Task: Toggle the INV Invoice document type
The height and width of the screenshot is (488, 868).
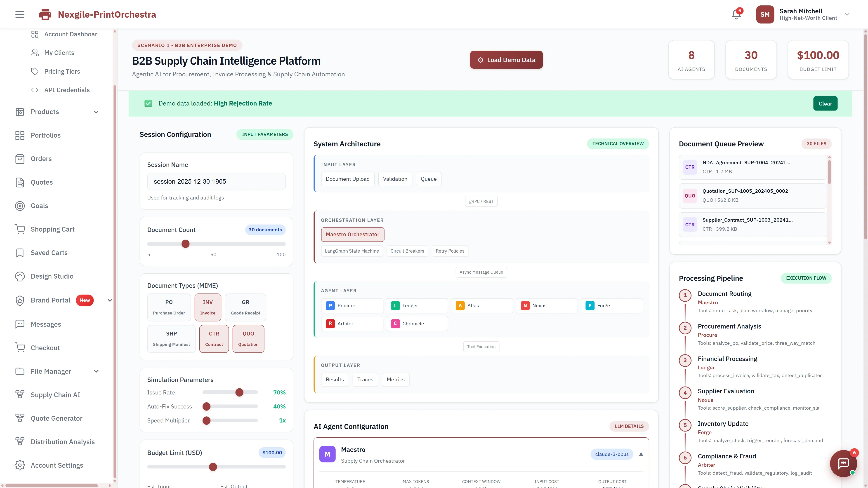Action: (208, 307)
